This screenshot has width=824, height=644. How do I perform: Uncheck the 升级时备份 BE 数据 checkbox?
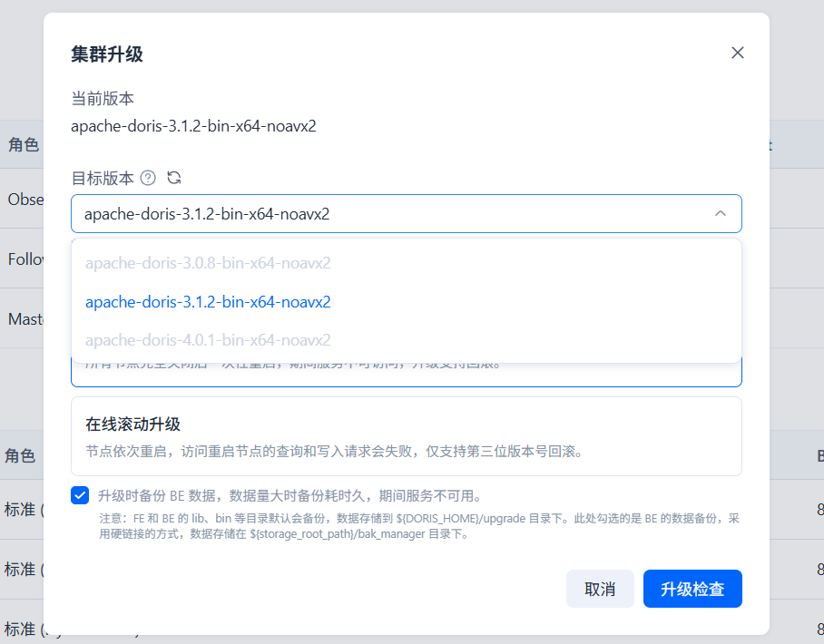pyautogui.click(x=81, y=495)
